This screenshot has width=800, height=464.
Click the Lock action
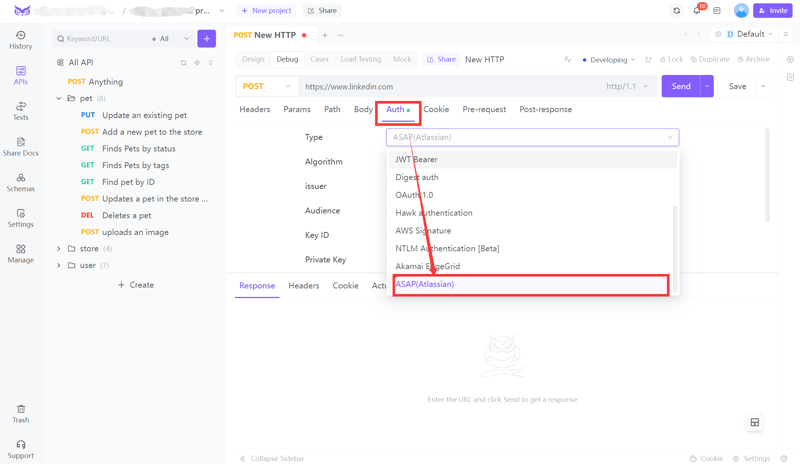tap(671, 59)
